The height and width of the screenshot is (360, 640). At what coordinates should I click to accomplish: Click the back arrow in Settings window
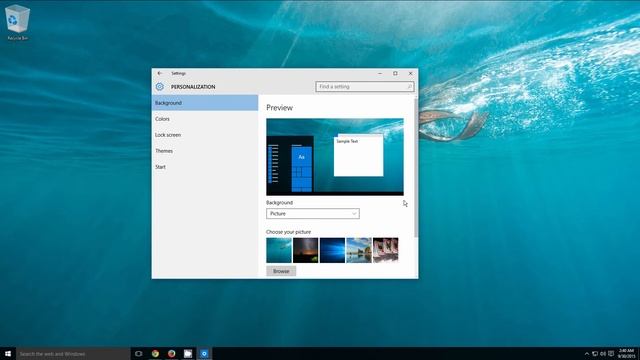[160, 73]
